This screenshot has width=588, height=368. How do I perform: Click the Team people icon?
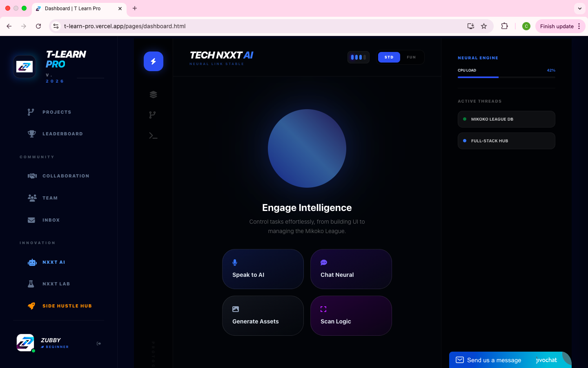[32, 198]
